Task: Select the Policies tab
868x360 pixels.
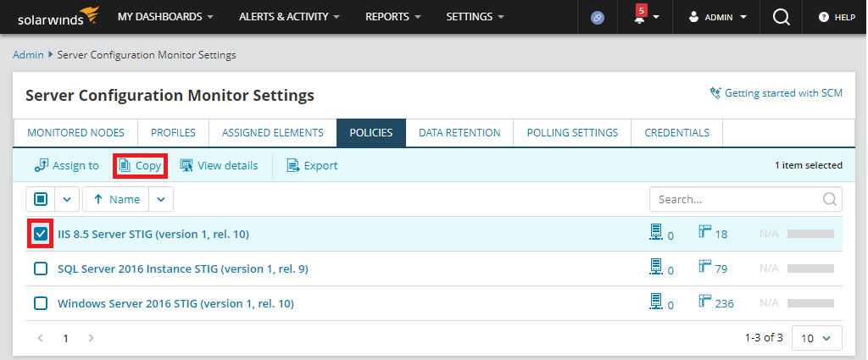Action: 371,133
